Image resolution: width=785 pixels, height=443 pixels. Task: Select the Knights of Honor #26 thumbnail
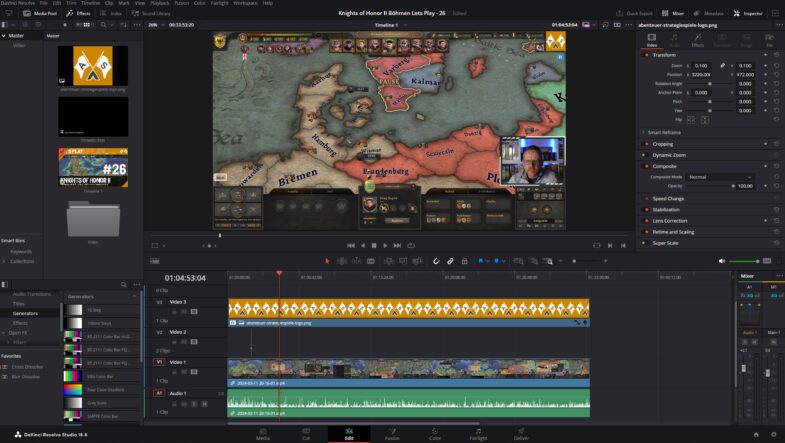click(x=93, y=167)
